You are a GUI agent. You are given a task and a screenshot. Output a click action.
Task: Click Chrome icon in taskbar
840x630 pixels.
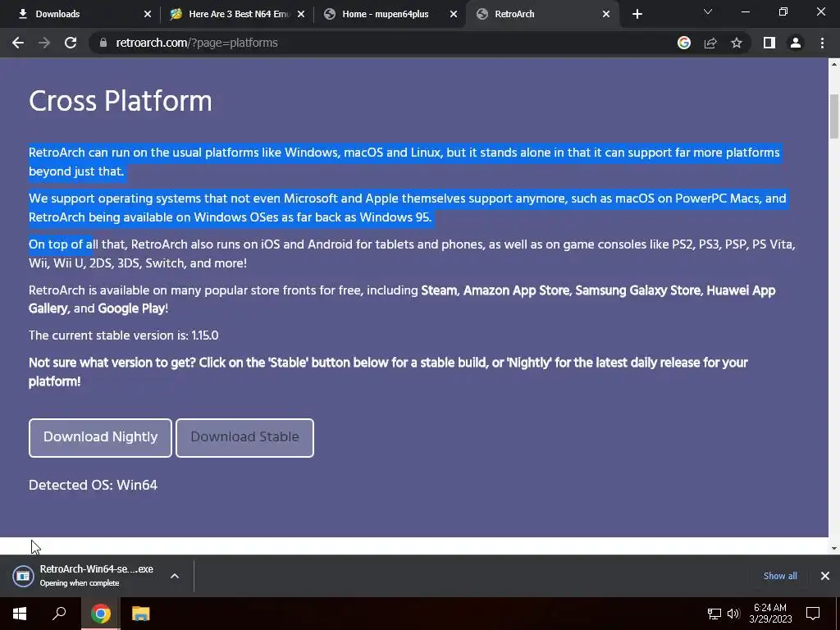click(x=100, y=614)
